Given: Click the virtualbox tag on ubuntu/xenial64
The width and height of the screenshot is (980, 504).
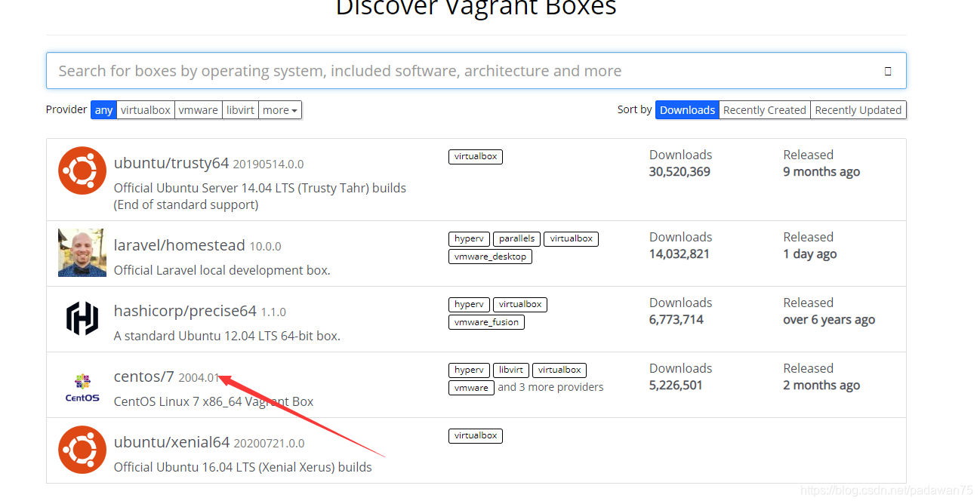Looking at the screenshot, I should point(476,435).
